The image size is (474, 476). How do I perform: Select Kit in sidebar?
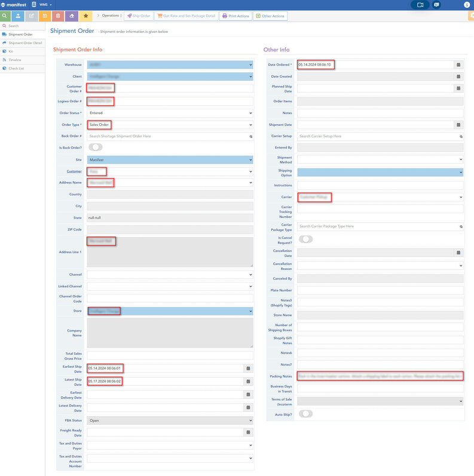coord(23,51)
